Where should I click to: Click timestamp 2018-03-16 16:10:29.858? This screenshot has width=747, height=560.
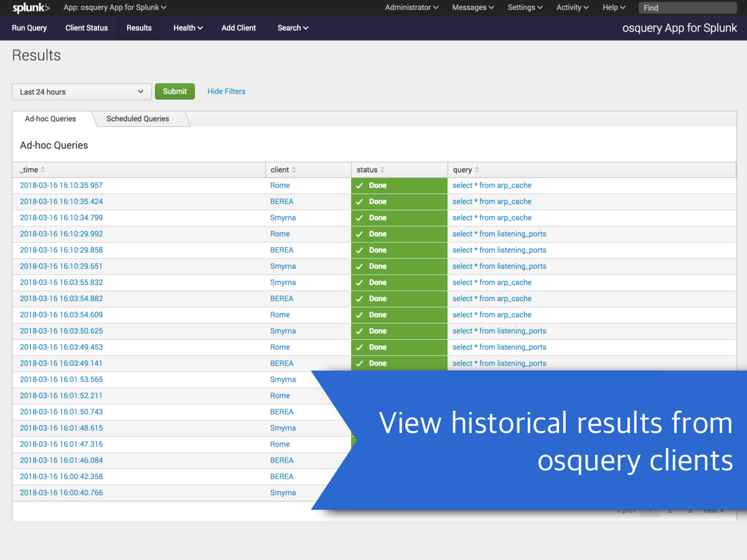tap(62, 250)
